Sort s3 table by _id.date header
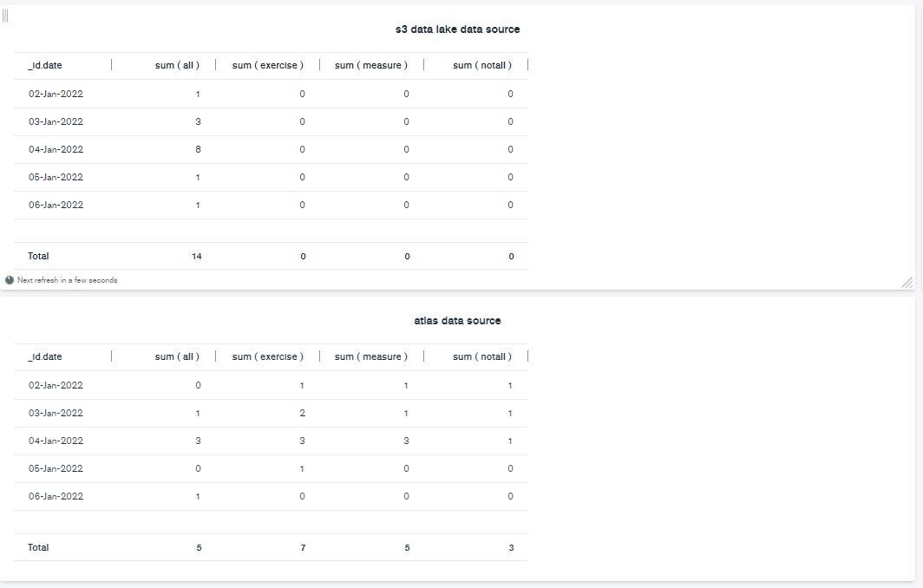 click(45, 65)
